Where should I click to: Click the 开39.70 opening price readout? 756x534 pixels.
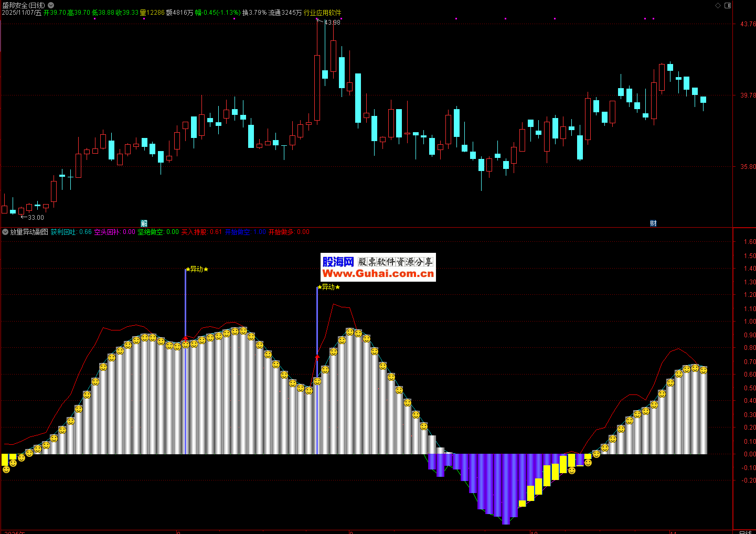coord(55,13)
